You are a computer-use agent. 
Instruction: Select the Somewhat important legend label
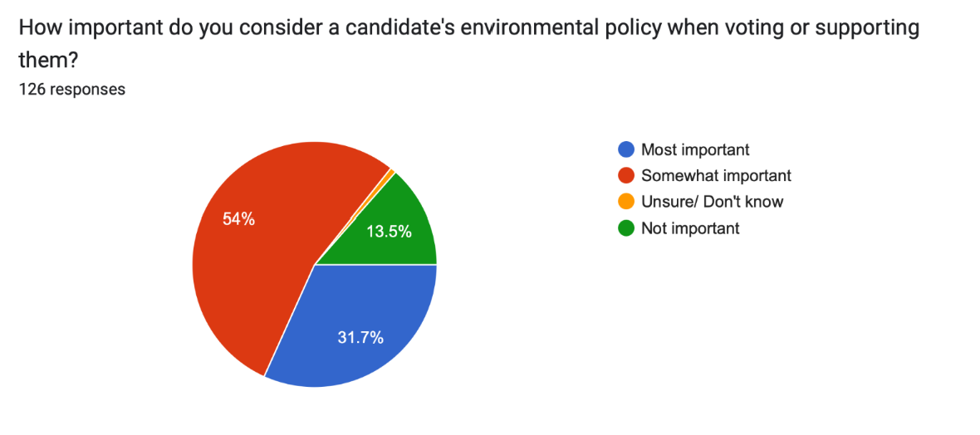coord(716,176)
